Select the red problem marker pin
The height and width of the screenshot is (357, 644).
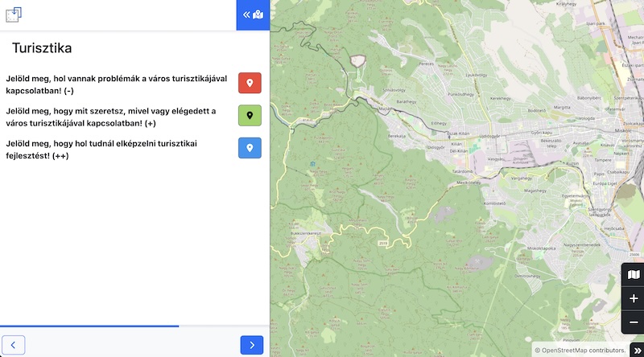250,83
